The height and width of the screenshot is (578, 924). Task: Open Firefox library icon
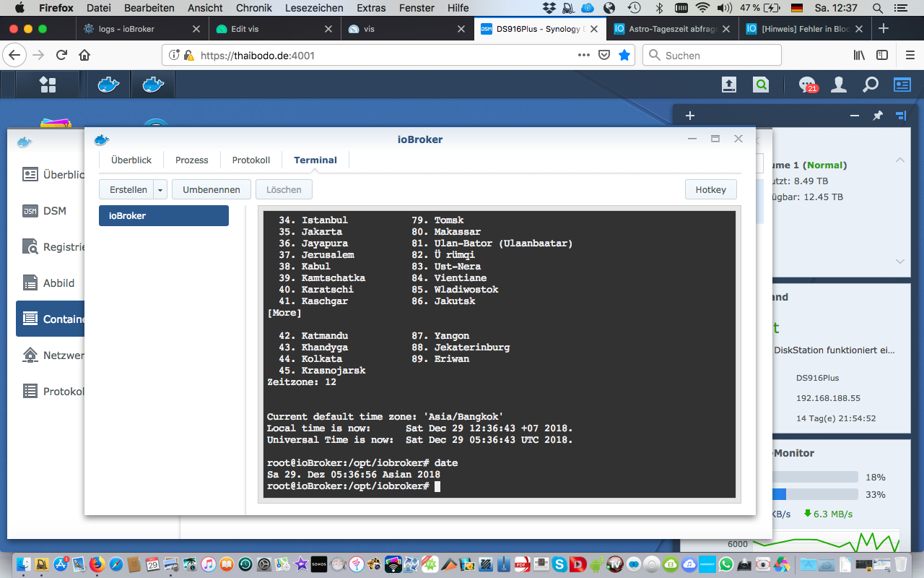860,55
